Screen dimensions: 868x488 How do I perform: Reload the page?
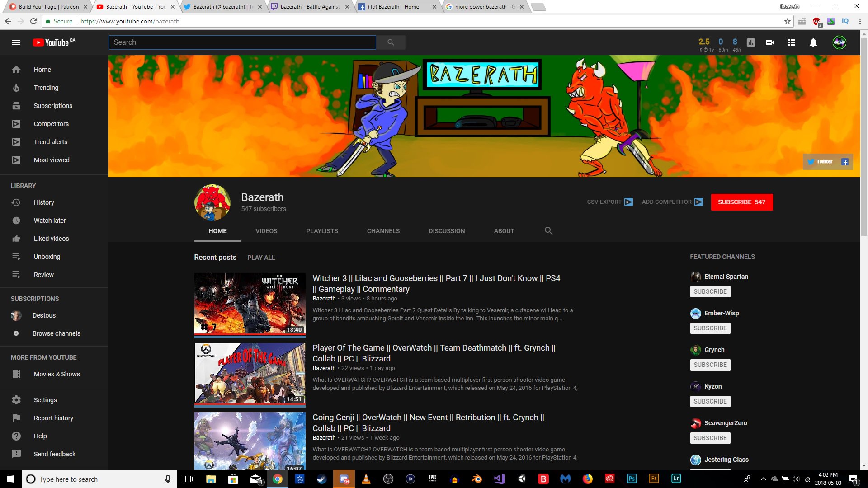pyautogui.click(x=33, y=21)
